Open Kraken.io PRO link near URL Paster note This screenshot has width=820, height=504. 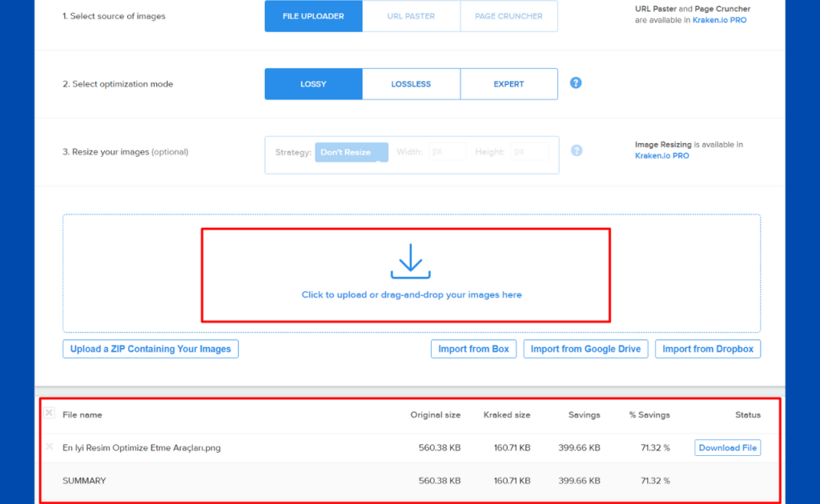[x=720, y=20]
